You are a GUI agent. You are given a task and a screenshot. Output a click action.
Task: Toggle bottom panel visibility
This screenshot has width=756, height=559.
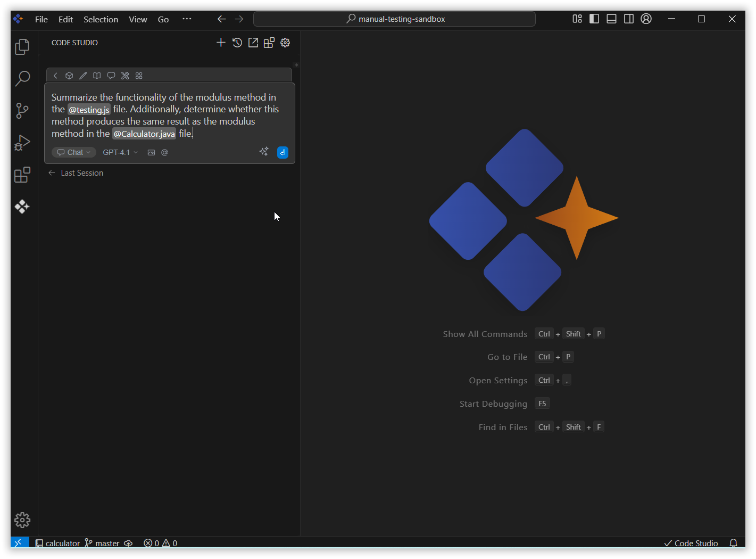point(611,19)
